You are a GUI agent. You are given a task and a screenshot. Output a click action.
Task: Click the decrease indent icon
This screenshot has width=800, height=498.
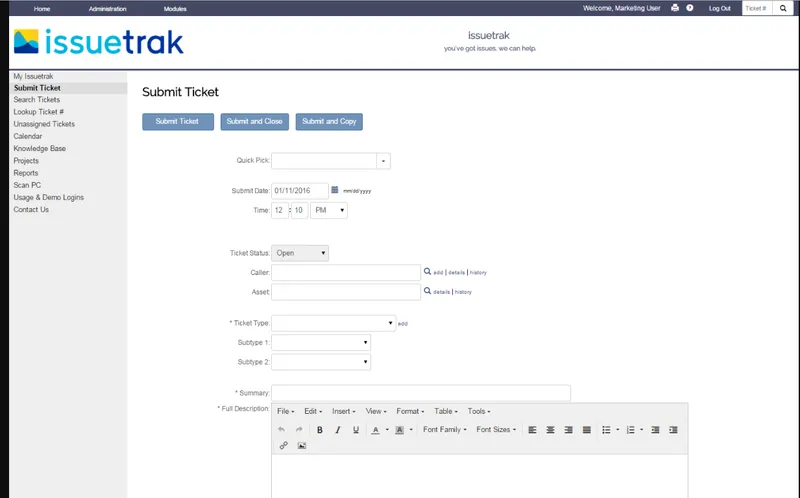[655, 430]
